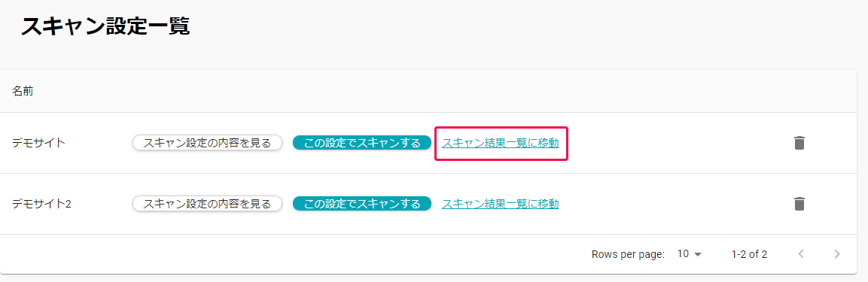View scan setting contents for デモサイト
The height and width of the screenshot is (282, 868).
(x=207, y=143)
